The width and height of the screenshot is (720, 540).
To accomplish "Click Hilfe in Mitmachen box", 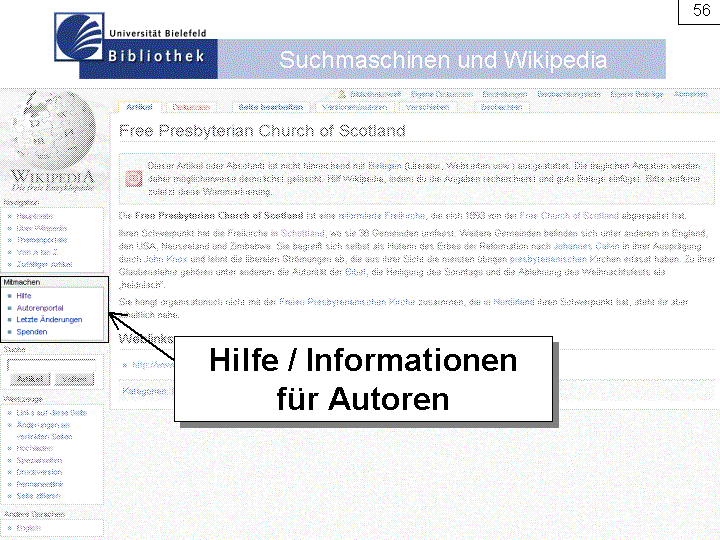I will click(24, 296).
